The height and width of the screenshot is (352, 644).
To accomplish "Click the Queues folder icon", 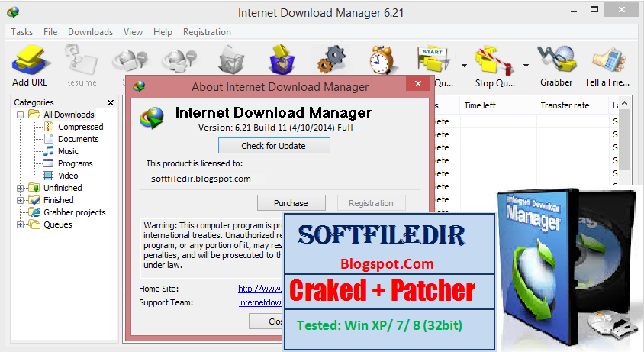I will (34, 224).
